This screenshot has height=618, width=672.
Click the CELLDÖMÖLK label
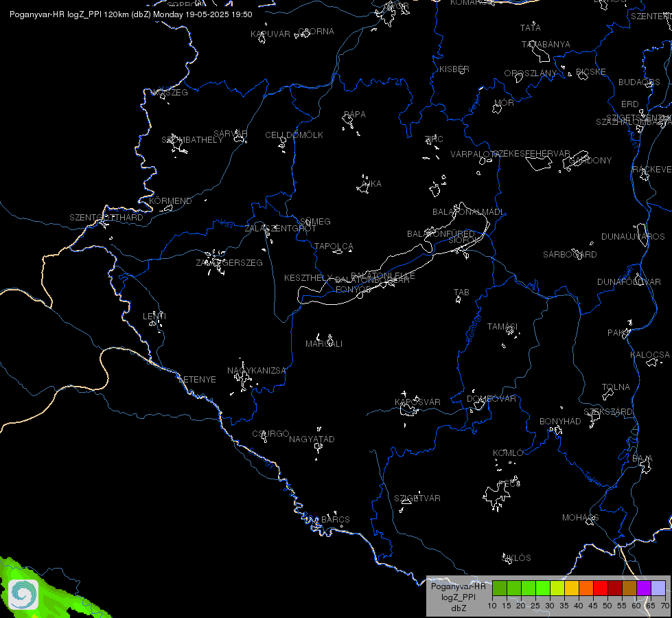click(294, 135)
